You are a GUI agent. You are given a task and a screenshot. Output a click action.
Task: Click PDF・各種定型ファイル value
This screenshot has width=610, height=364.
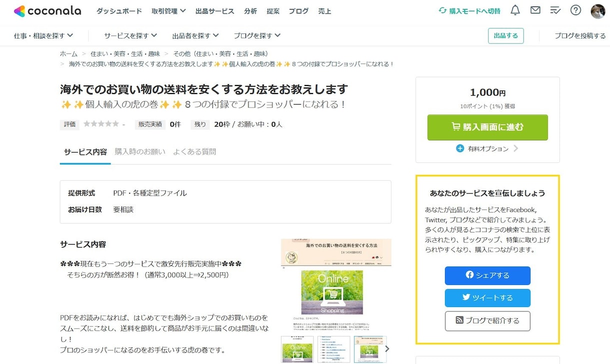150,193
